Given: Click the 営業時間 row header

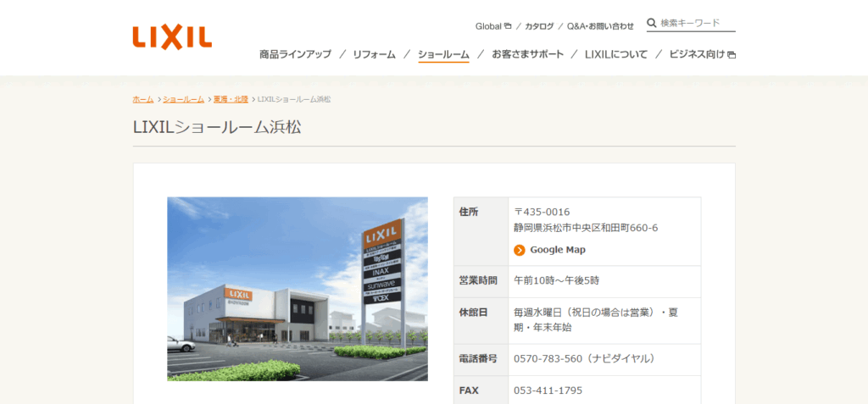Looking at the screenshot, I should pyautogui.click(x=478, y=280).
